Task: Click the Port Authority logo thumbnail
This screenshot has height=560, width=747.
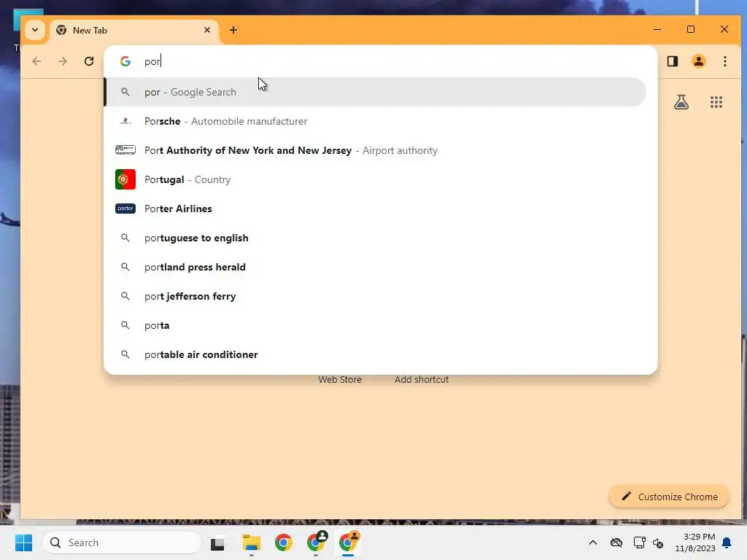Action: tap(125, 150)
